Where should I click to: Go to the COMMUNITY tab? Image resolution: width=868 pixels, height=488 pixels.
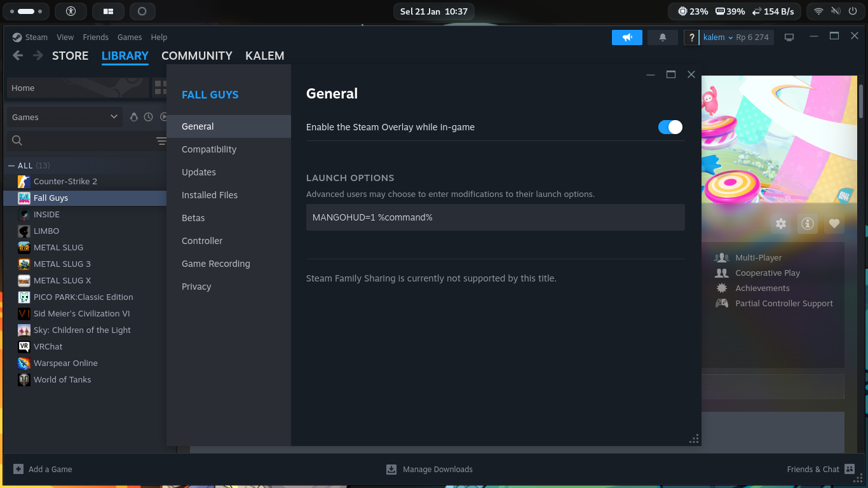tap(197, 56)
